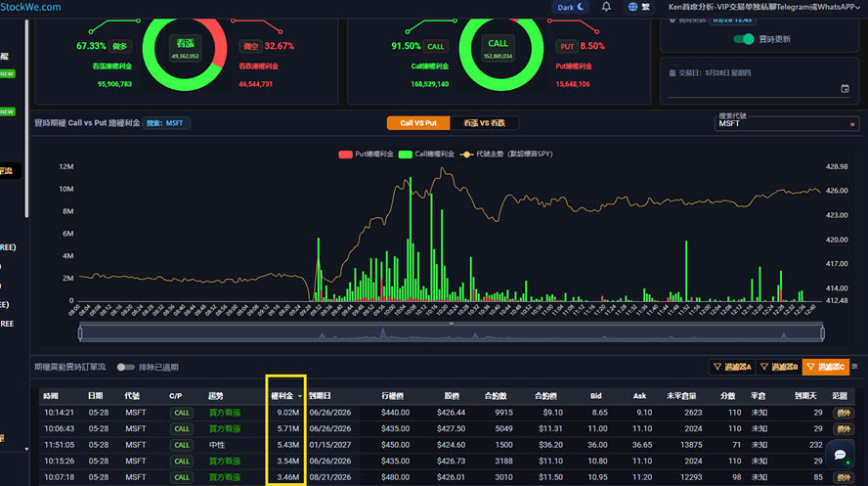Screen dimensions: 868x486
Task: Click the 做空 label in bullish donut
Action: (251, 46)
